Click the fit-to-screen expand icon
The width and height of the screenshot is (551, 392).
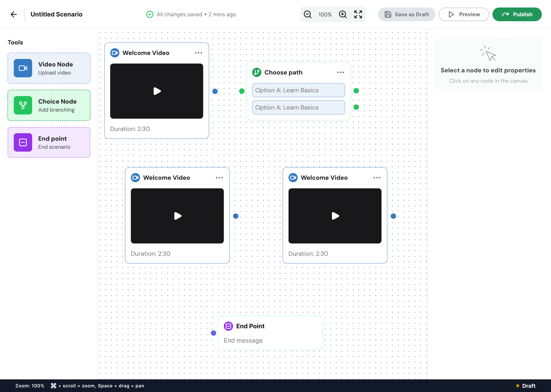[x=358, y=14]
